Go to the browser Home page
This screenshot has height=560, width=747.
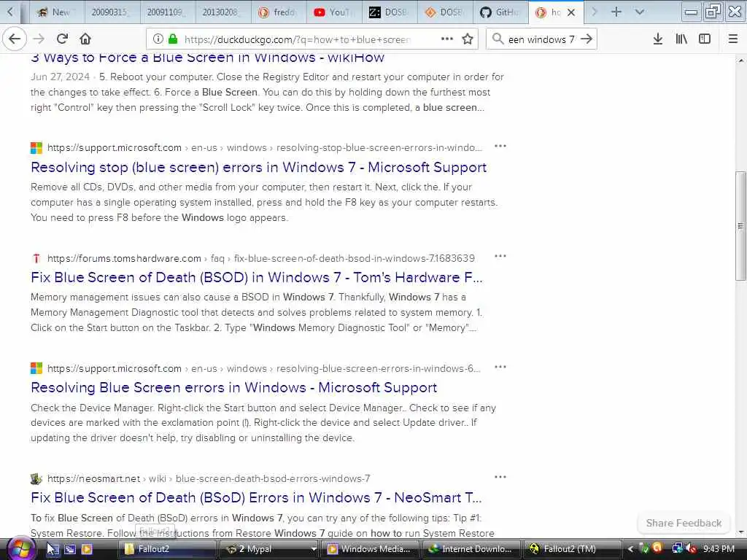click(x=85, y=39)
